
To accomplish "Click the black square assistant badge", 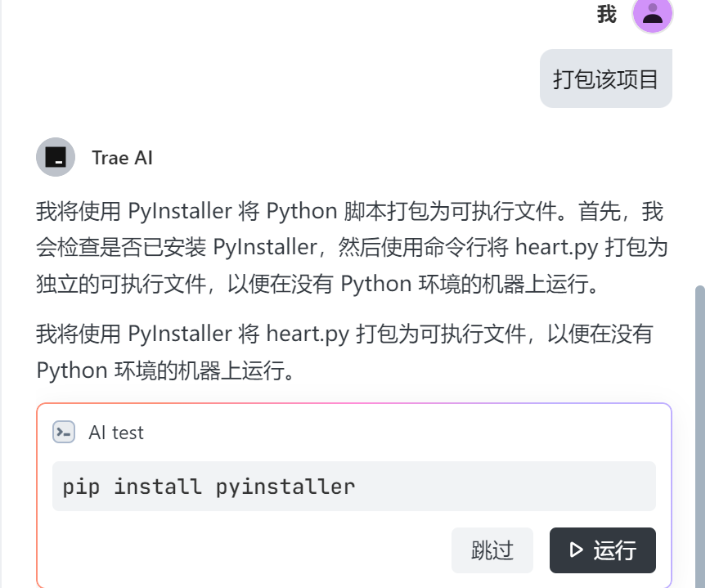I will click(x=56, y=157).
